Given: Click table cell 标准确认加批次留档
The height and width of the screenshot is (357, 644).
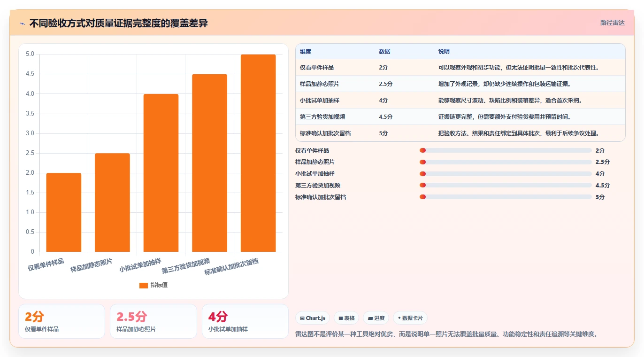Looking at the screenshot, I should click(x=325, y=133).
